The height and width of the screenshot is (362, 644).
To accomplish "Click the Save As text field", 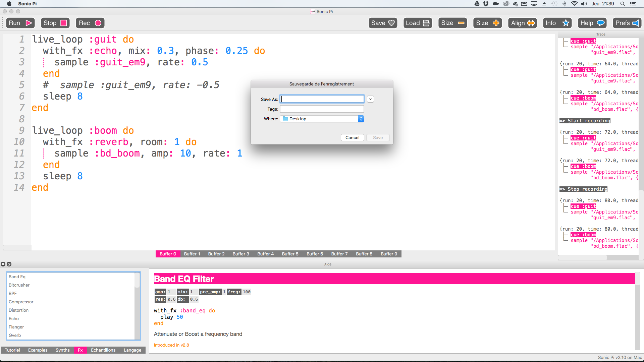I will pyautogui.click(x=322, y=99).
